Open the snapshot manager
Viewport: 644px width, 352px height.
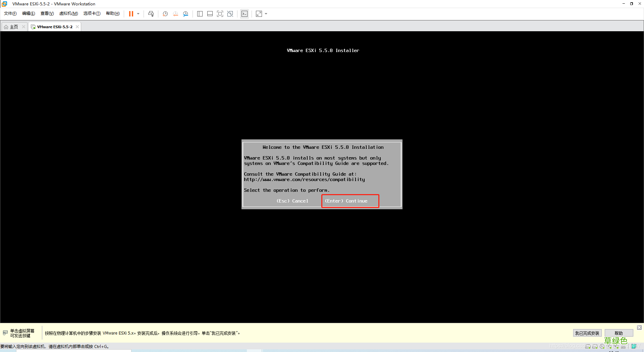[x=186, y=14]
